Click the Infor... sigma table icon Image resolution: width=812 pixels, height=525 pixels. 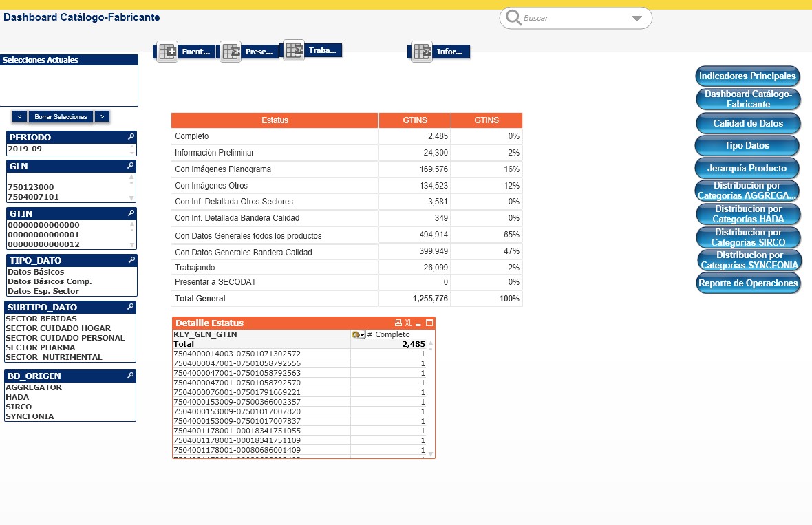point(422,52)
